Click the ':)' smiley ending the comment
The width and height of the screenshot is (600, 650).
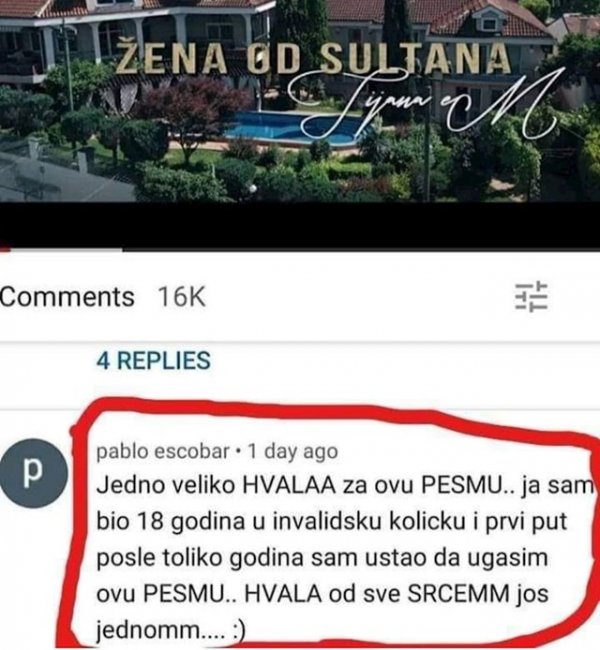239,631
